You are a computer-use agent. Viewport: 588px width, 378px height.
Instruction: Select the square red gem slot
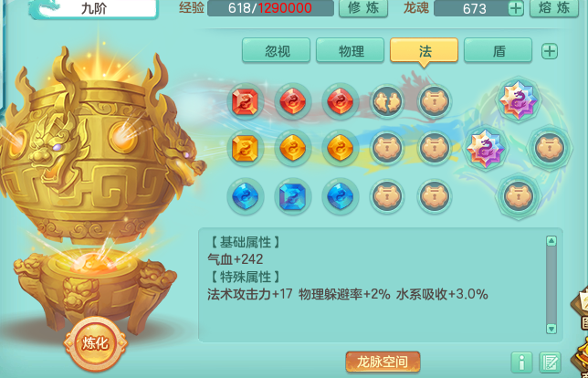pos(246,101)
